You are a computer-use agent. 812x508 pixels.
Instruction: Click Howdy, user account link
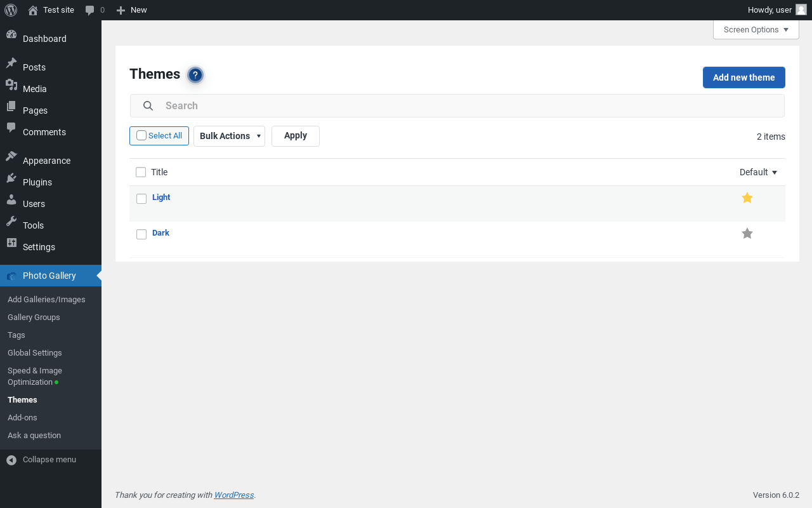point(777,10)
